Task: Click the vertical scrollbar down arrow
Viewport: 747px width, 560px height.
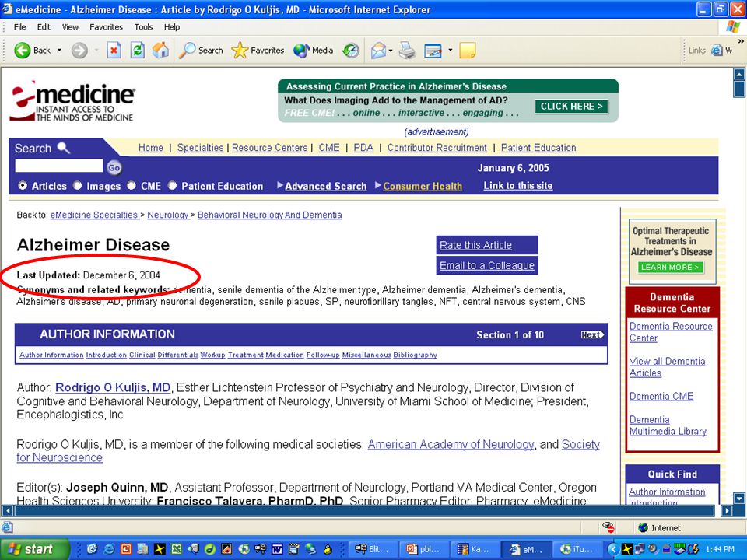Action: [x=739, y=499]
